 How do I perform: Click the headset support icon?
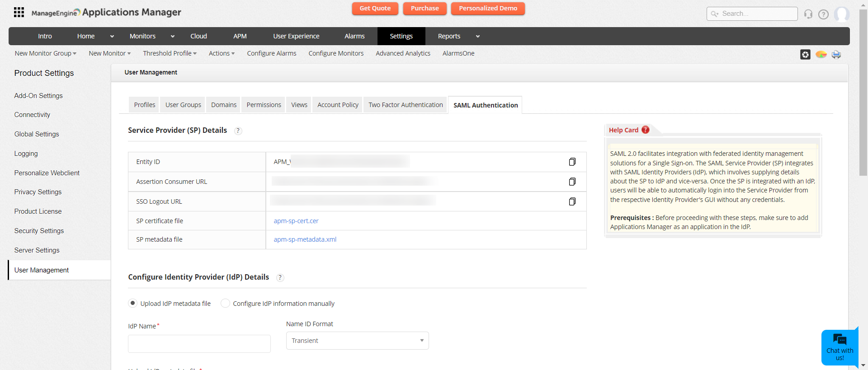(x=808, y=14)
